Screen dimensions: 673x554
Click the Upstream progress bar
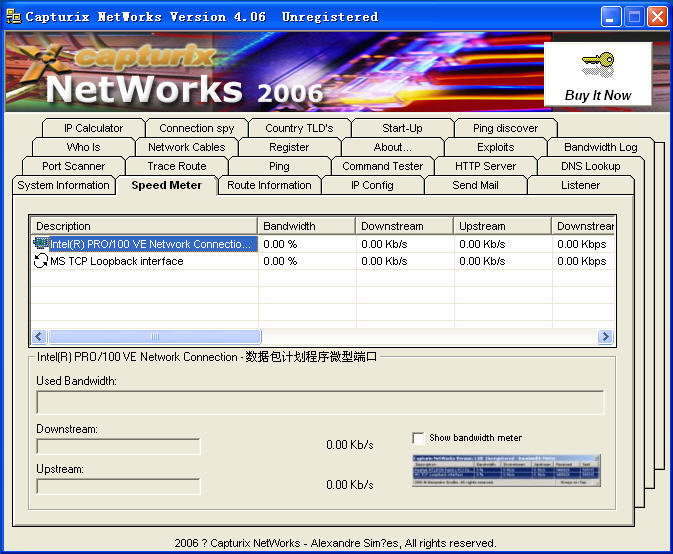click(118, 487)
